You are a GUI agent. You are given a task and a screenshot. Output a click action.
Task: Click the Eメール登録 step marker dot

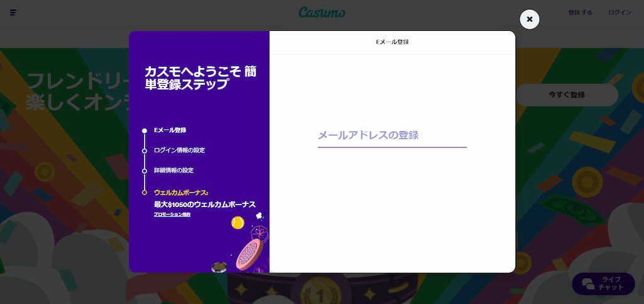coord(144,131)
